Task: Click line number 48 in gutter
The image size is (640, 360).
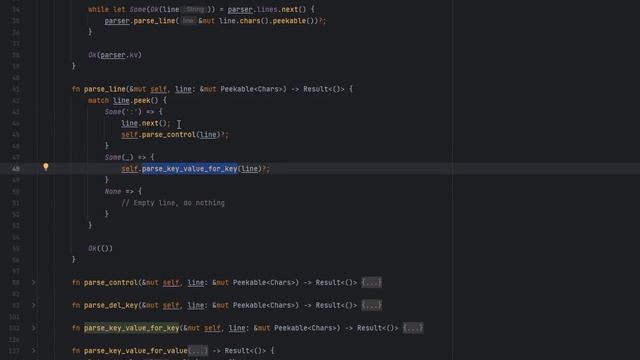Action: point(16,169)
